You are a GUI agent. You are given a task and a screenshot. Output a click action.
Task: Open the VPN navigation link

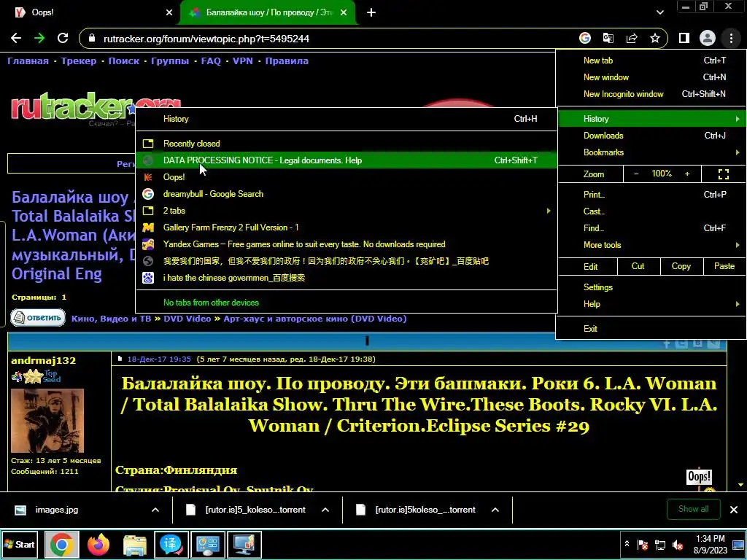click(243, 61)
